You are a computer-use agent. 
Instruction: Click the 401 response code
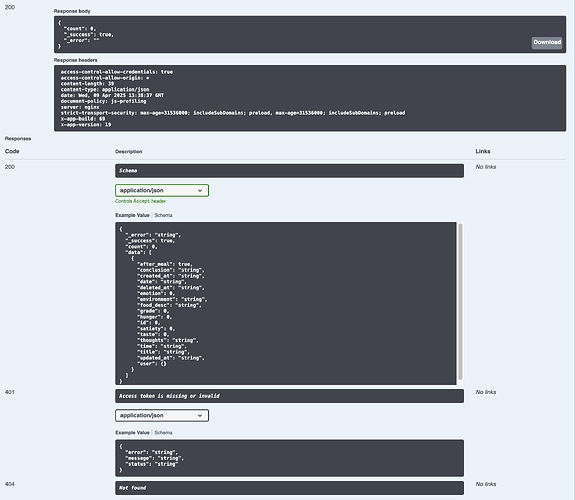pos(10,392)
